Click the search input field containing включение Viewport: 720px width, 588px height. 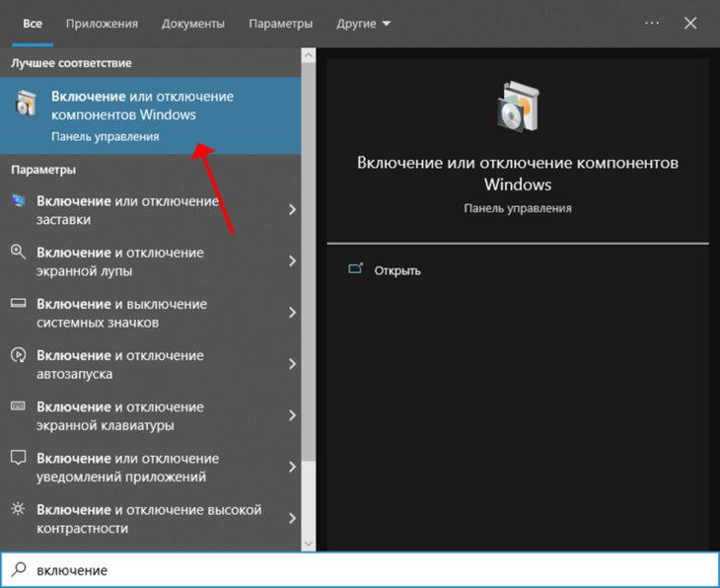(x=360, y=569)
